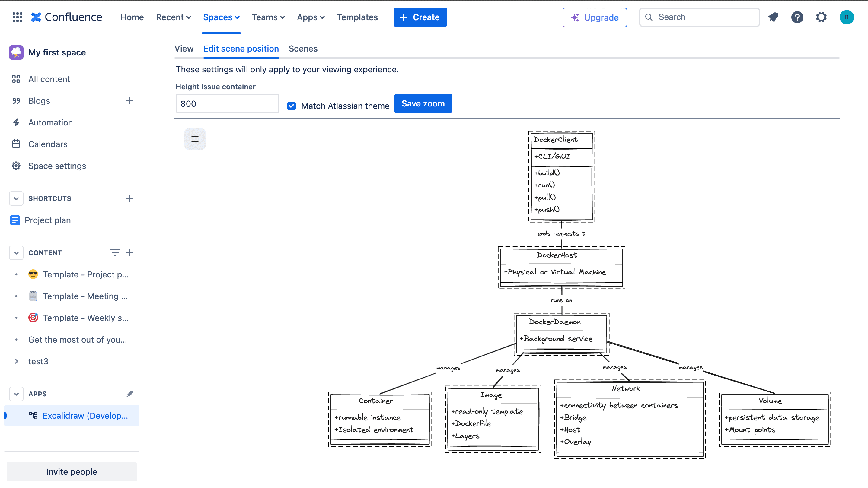Open the notifications bell icon

773,17
